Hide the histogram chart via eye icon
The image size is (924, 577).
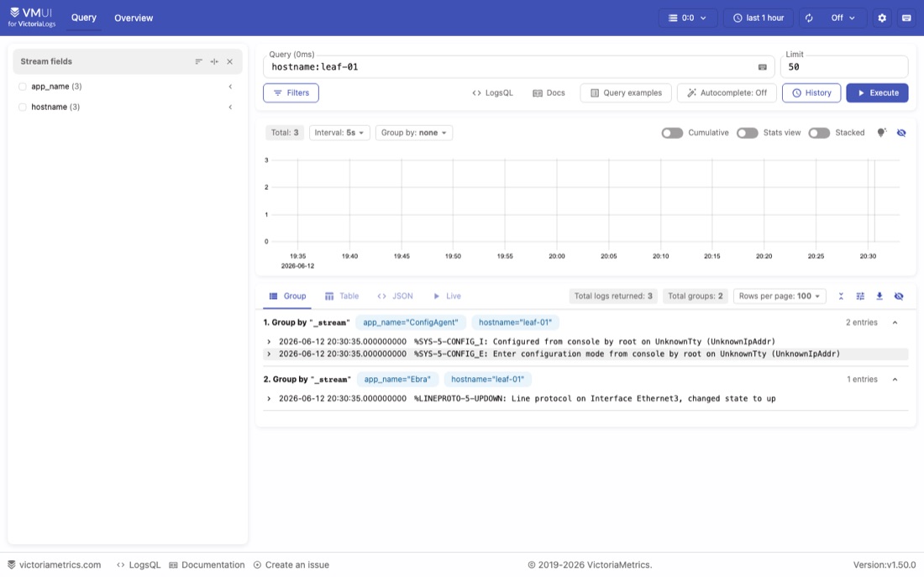[x=901, y=133]
